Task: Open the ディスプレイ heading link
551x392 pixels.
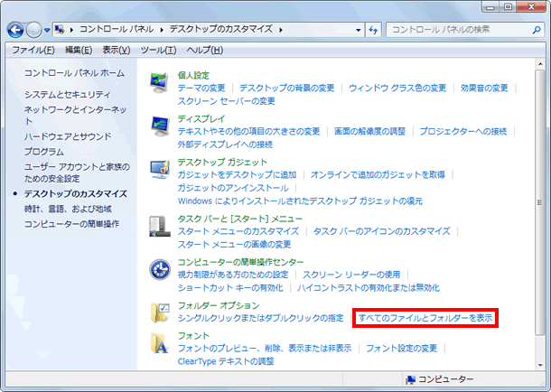Action: click(x=201, y=118)
